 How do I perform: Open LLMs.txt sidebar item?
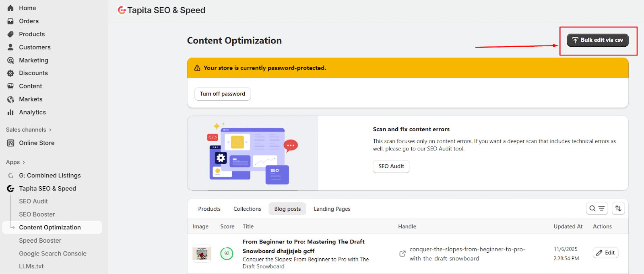click(x=31, y=266)
